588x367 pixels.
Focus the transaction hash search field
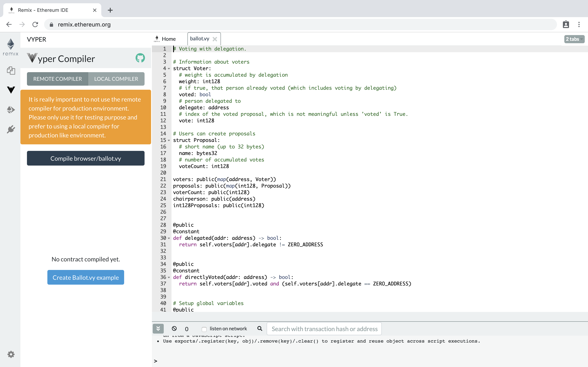point(324,329)
